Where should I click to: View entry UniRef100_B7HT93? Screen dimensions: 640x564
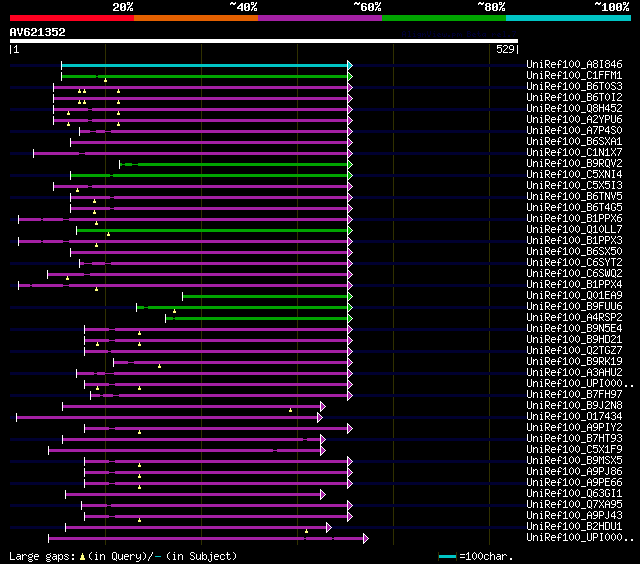(x=574, y=439)
